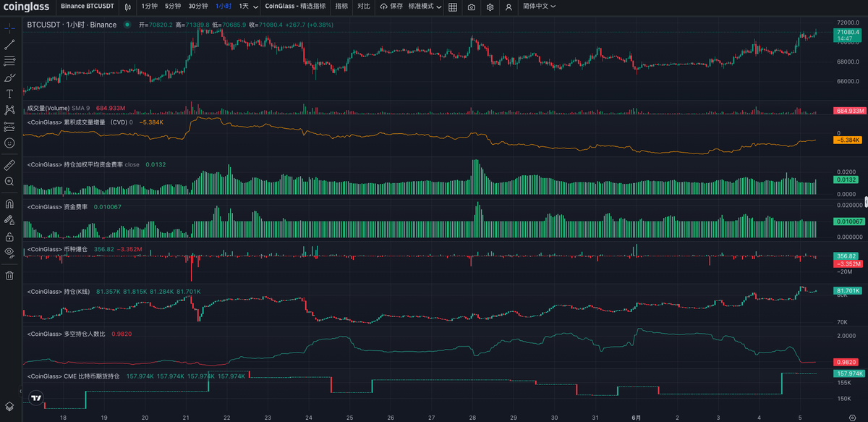The width and height of the screenshot is (868, 422).
Task: Expand the timeframe dropdown chevron
Action: 256,7
